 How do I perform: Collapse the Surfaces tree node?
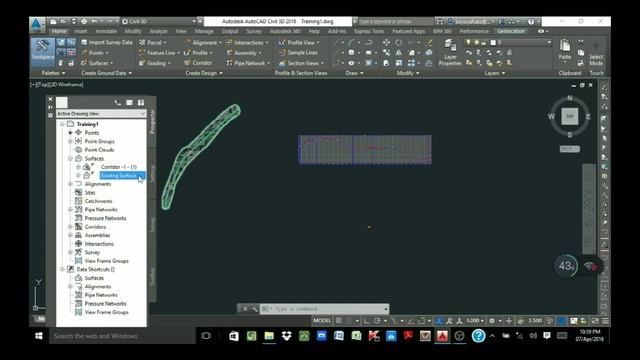click(70, 158)
